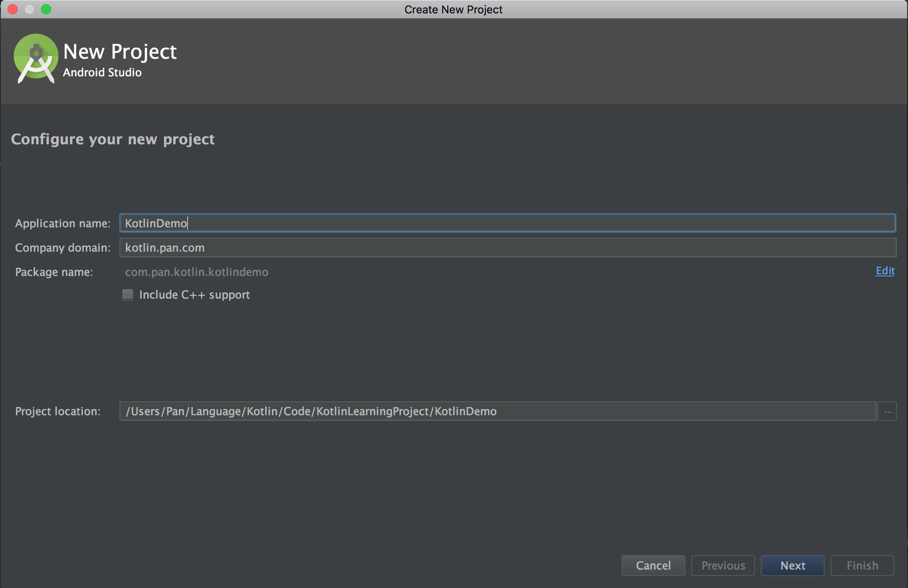Click into the Company domain field
908x588 pixels.
(508, 247)
